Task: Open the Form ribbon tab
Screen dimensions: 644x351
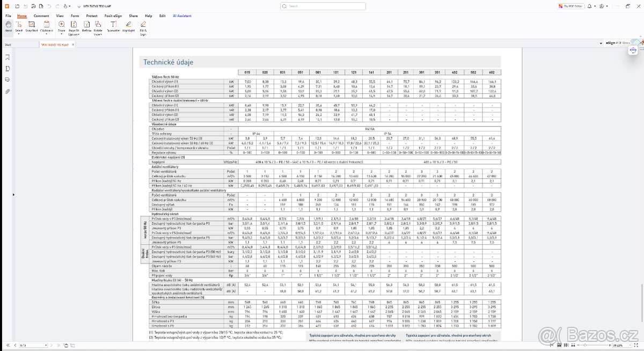Action: click(x=75, y=16)
